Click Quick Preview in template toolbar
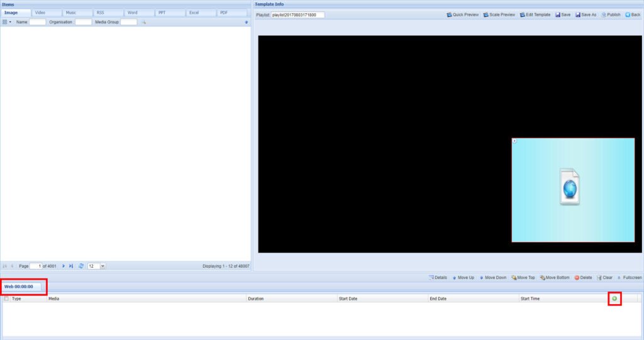This screenshot has height=340, width=644. pyautogui.click(x=462, y=14)
